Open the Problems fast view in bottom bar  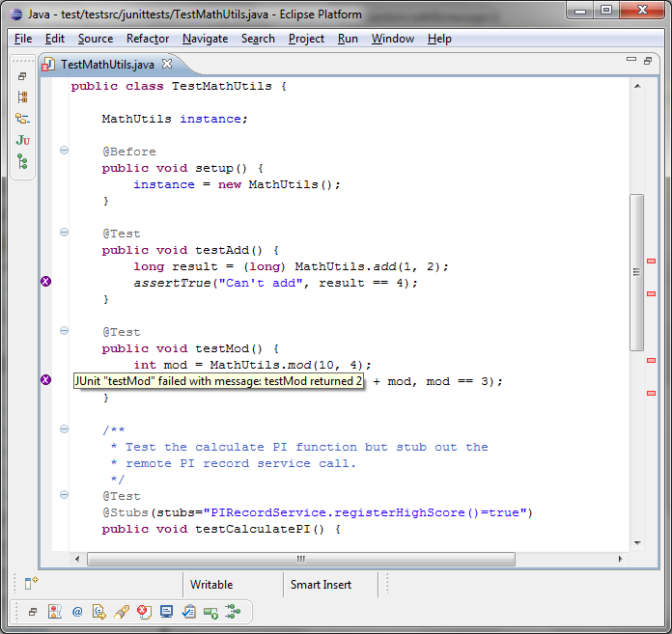coord(55,612)
